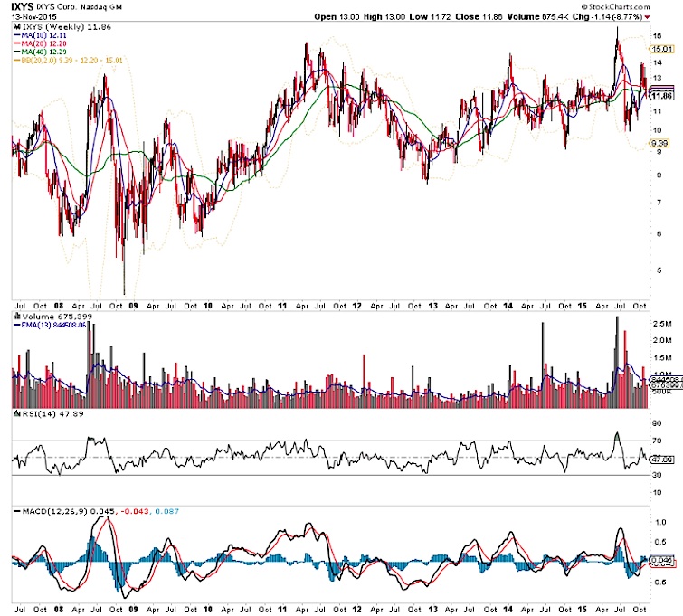Select the MA(10) 12.11 legend entry
The width and height of the screenshot is (683, 616).
(44, 35)
